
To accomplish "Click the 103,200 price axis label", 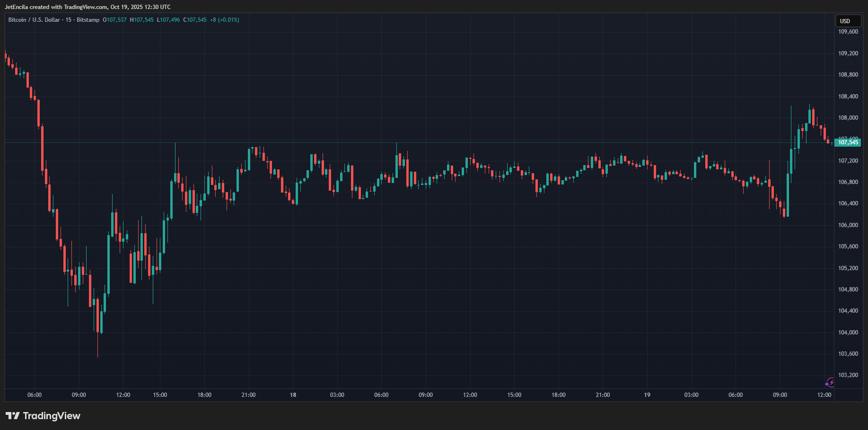I will click(848, 375).
